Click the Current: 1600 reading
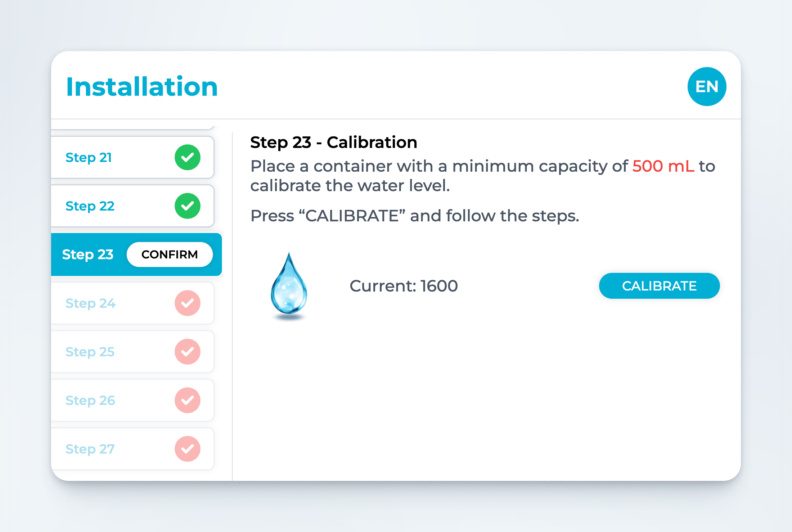Screen dimensions: 792x532 (404, 286)
